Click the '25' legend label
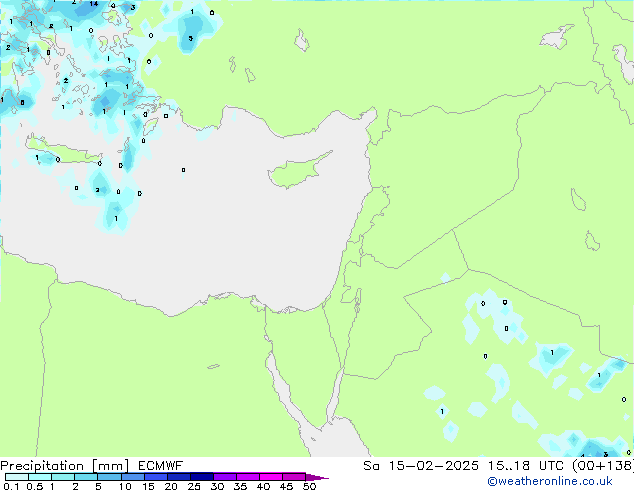This screenshot has height=490, width=634. click(x=194, y=486)
